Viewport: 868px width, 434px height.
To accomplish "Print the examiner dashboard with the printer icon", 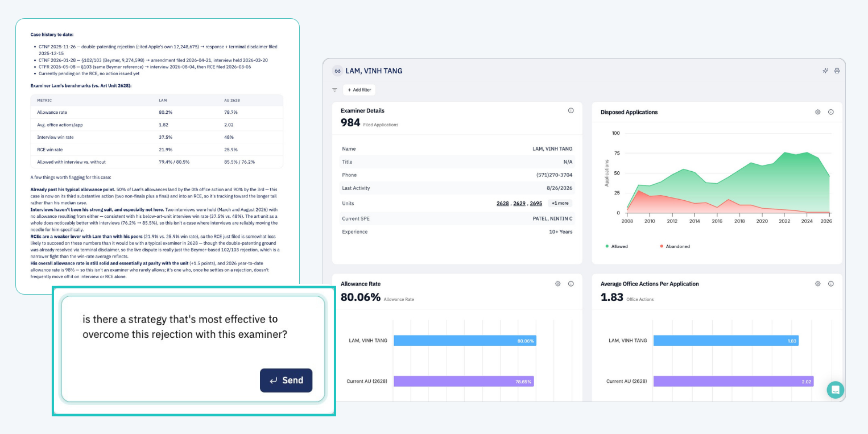I will (x=837, y=71).
